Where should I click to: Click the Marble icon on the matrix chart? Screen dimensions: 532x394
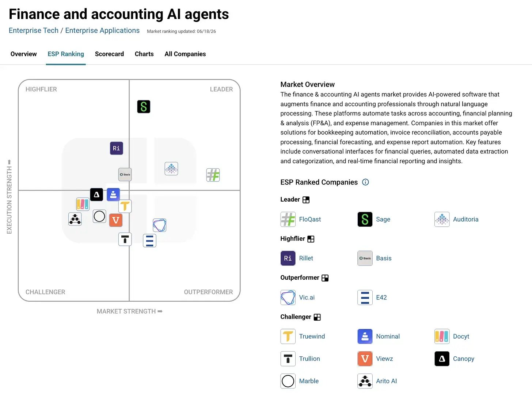tap(99, 216)
